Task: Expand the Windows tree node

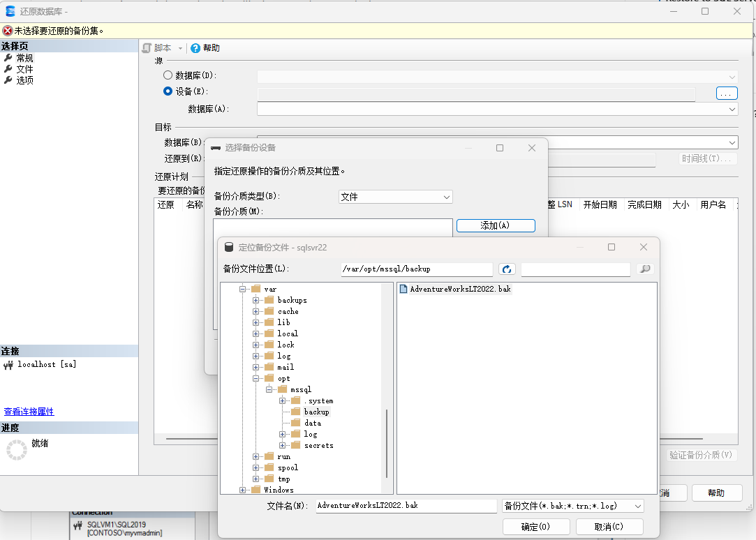Action: click(242, 490)
